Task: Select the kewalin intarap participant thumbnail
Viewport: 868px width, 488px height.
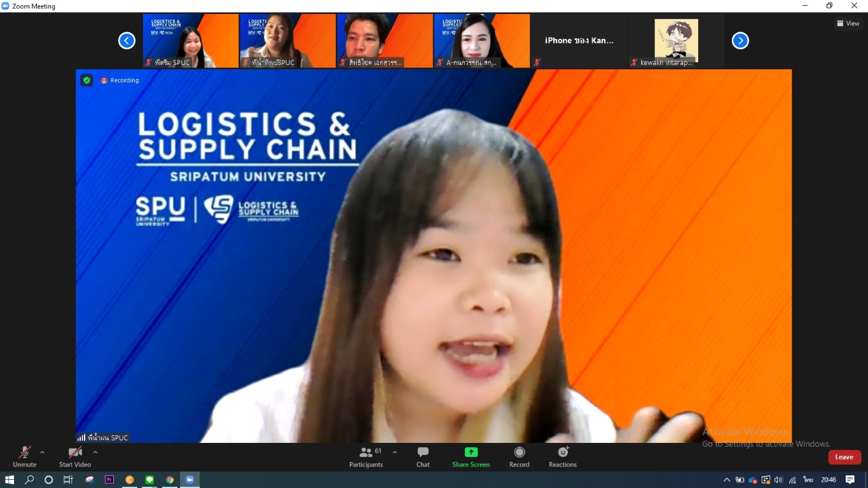Action: point(676,41)
